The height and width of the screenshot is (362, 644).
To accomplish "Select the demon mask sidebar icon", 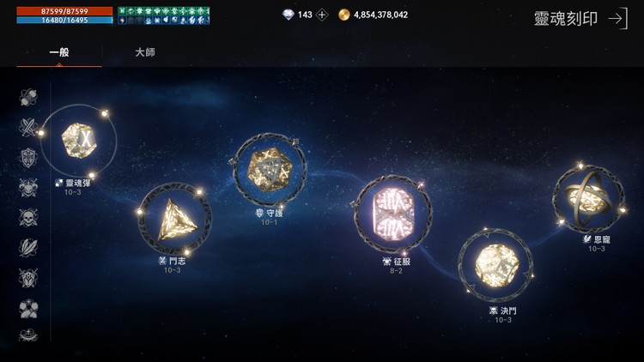I will tap(28, 188).
